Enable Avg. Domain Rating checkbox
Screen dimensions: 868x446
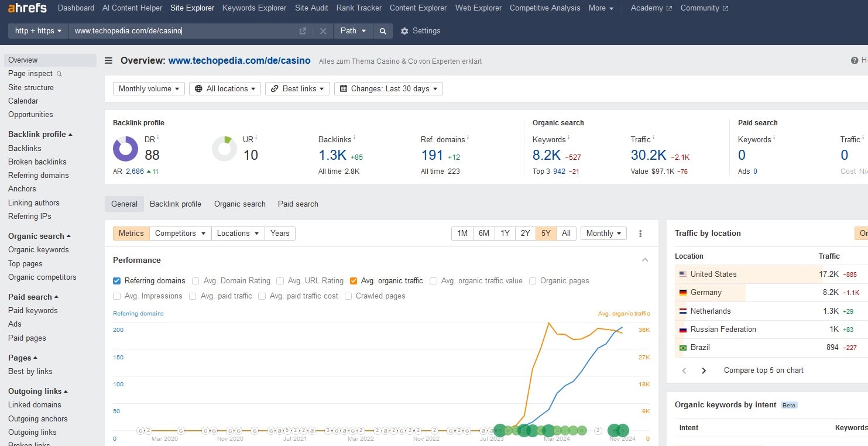pos(195,281)
